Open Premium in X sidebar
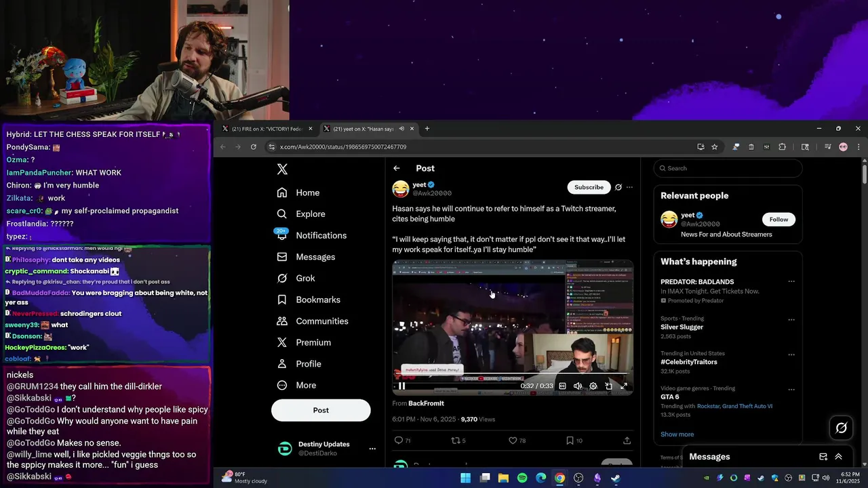Screen dimensions: 868x488 (x=304, y=342)
